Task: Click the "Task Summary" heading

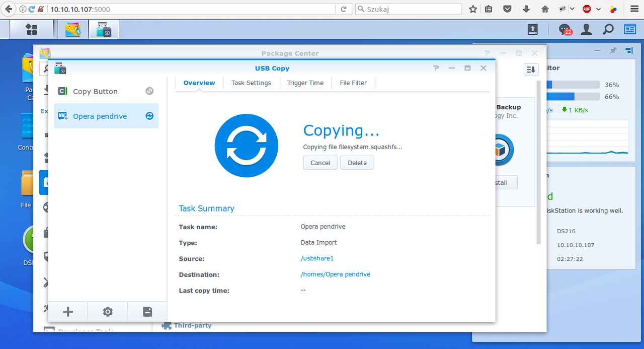Action: (206, 208)
